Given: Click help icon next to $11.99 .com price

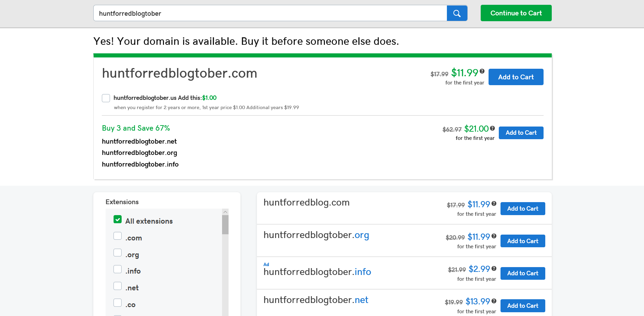Looking at the screenshot, I should [x=482, y=71].
